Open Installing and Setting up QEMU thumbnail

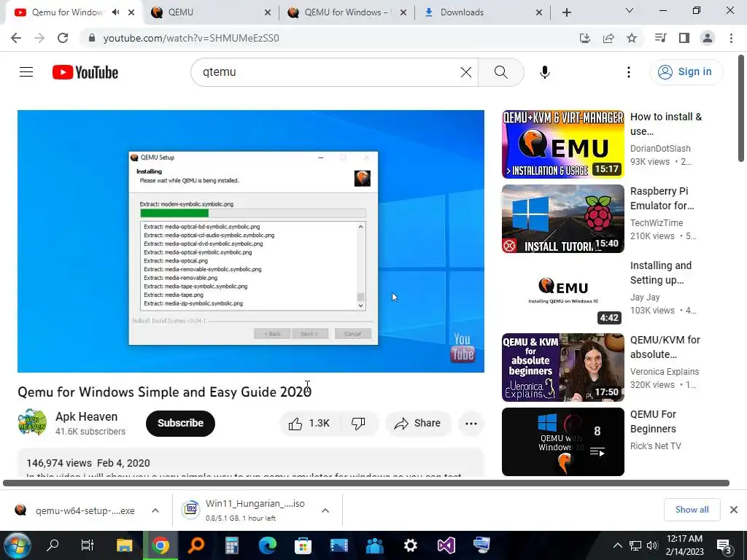click(562, 293)
